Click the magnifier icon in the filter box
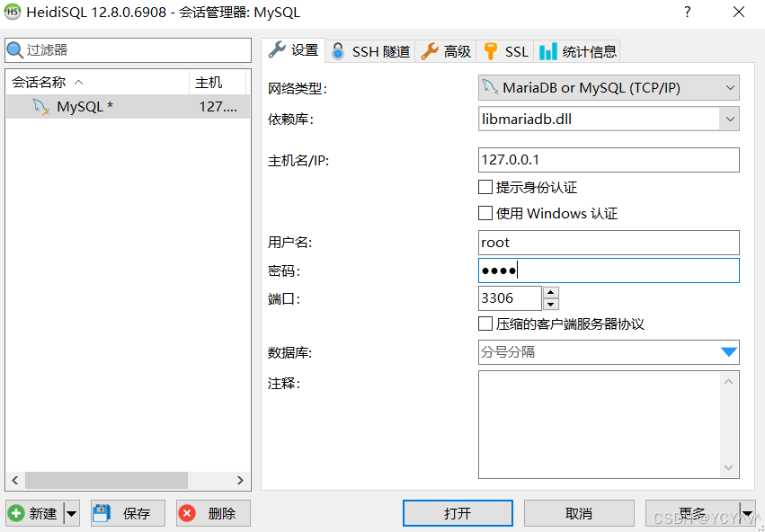This screenshot has height=532, width=765. pyautogui.click(x=15, y=50)
